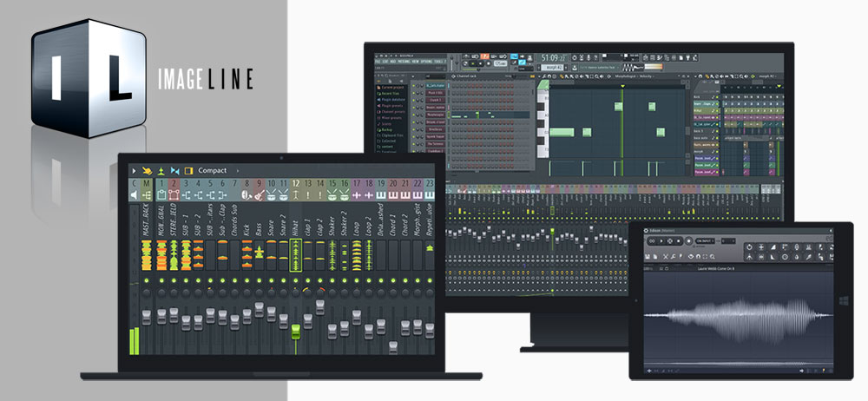Click the wrench tools icon in Edison
Screen dimensions: 868x401
673,256
